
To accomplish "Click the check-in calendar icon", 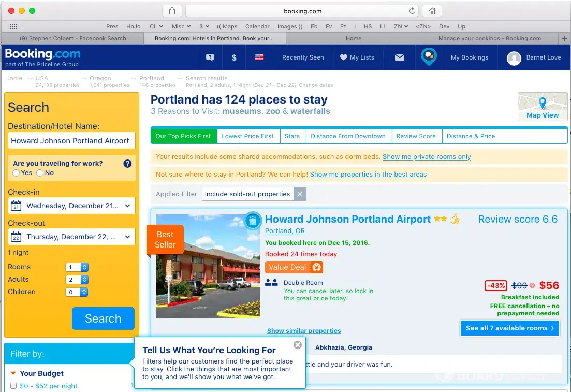I will coord(16,206).
